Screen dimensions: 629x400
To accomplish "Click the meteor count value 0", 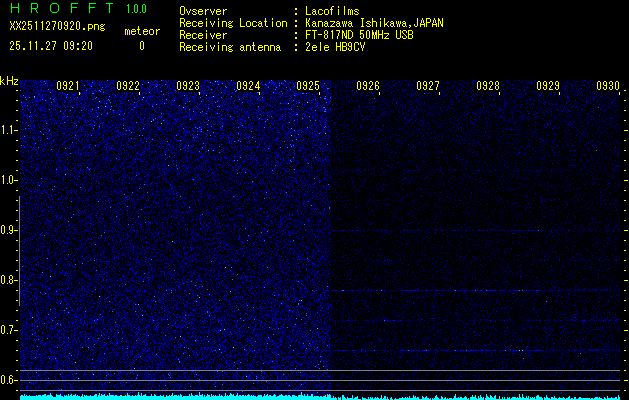I will tap(141, 46).
